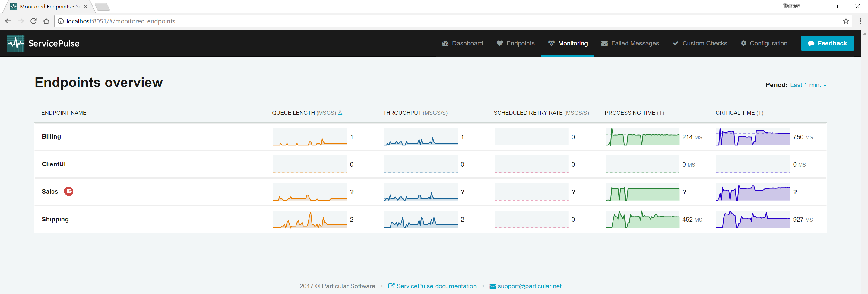Bookmark the page with the star icon

tap(845, 21)
